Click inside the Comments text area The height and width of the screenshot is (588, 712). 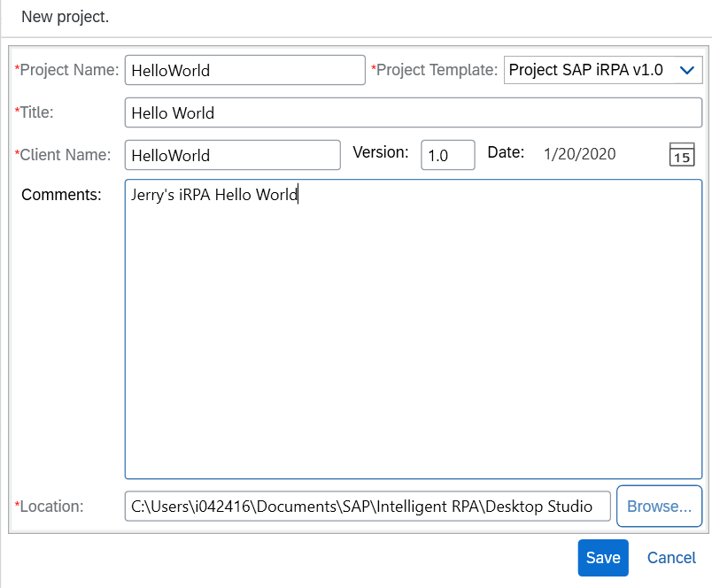pyautogui.click(x=413, y=328)
